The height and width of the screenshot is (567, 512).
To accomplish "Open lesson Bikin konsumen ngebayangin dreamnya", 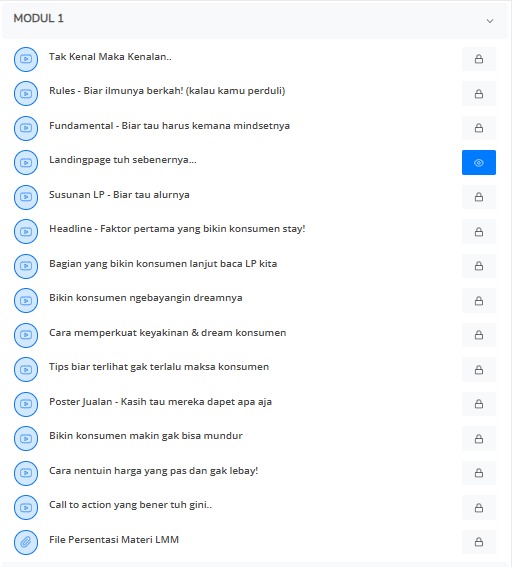I will pyautogui.click(x=146, y=298).
